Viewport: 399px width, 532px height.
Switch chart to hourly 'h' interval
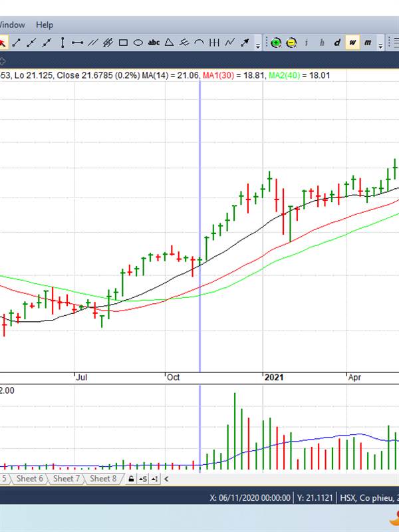tap(322, 43)
